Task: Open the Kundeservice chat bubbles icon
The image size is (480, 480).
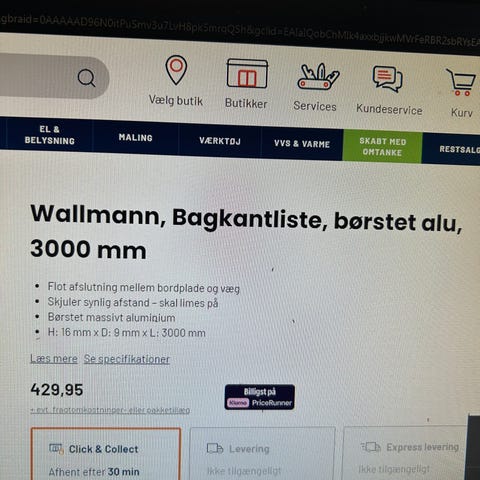Action: 387,79
